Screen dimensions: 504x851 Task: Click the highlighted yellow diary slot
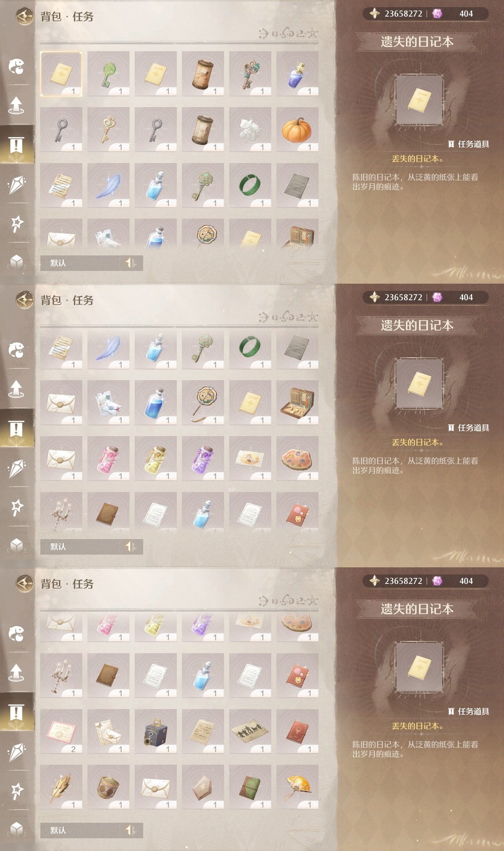click(61, 73)
